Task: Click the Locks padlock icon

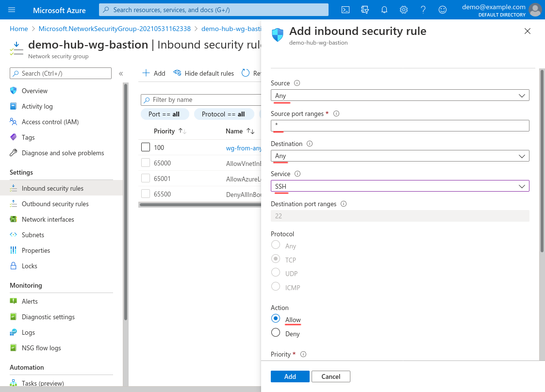Action: tap(13, 266)
